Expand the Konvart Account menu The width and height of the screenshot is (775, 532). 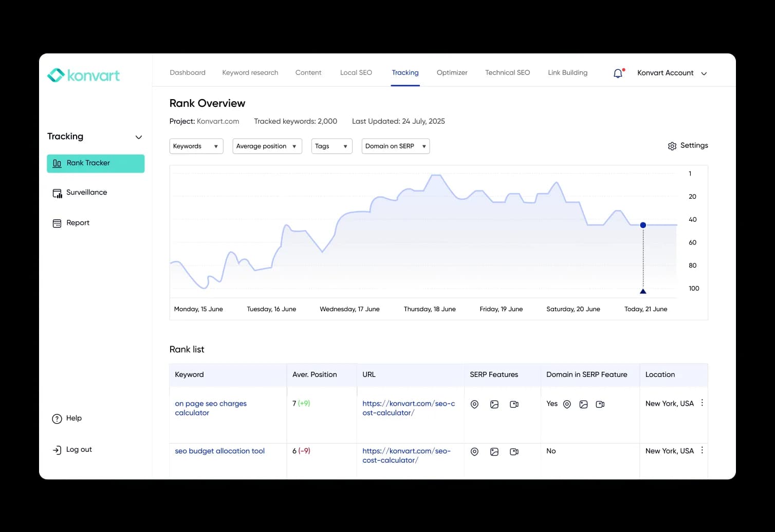tap(672, 73)
